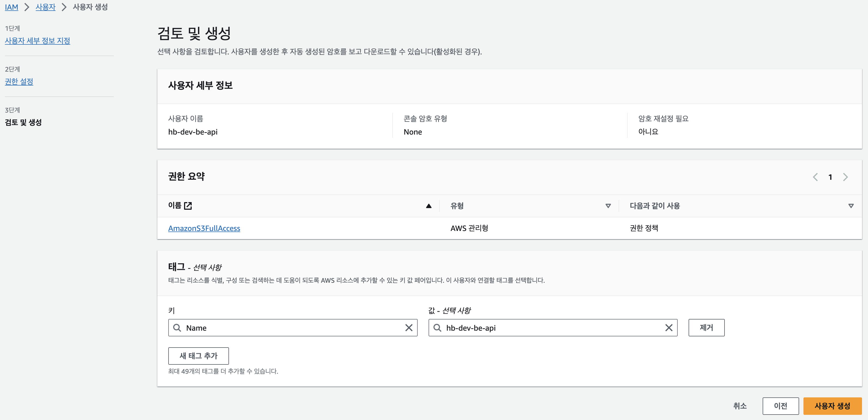The image size is (868, 420).
Task: Sort ascending by 이름 column arrow
Action: pyautogui.click(x=429, y=206)
